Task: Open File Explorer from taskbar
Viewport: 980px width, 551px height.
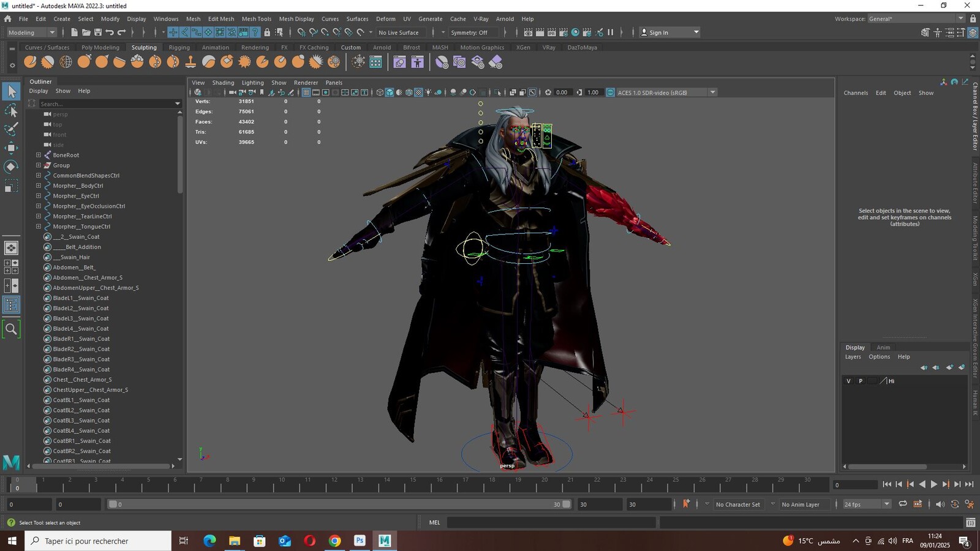Action: (235, 541)
